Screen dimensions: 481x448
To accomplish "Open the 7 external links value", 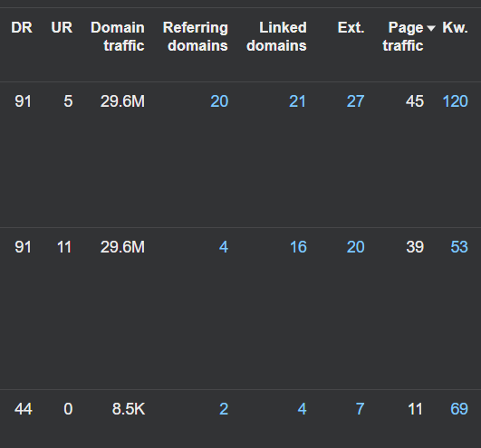I will point(361,409).
